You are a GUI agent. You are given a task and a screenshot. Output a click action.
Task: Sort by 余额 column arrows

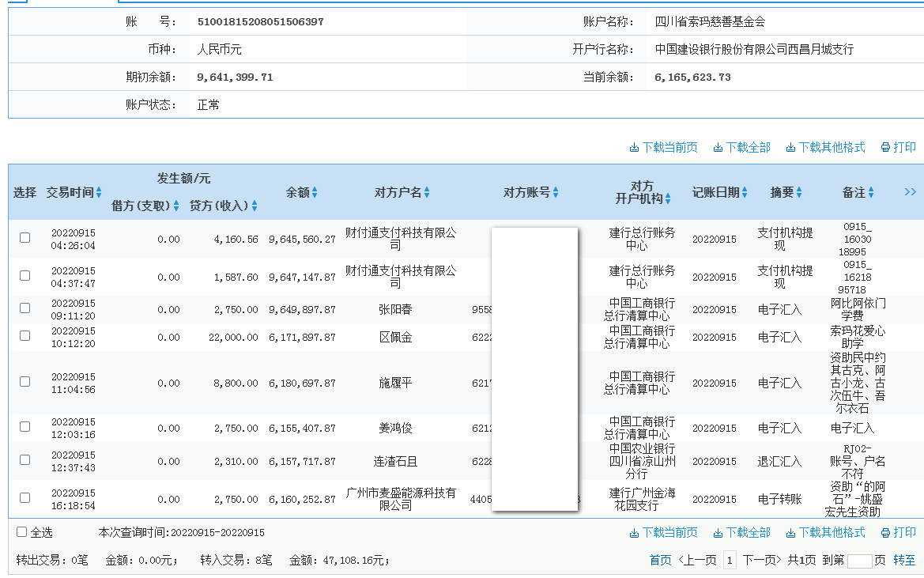315,192
